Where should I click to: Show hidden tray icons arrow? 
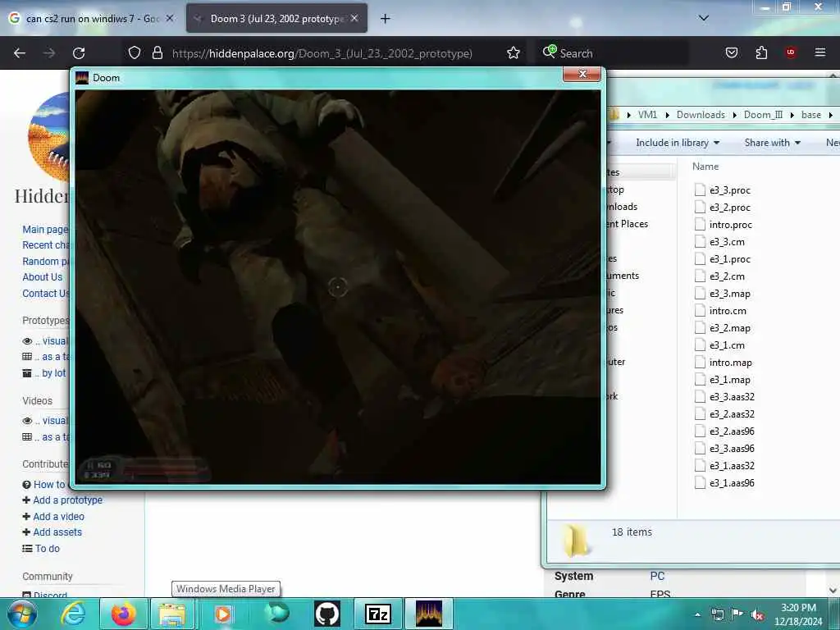point(697,615)
